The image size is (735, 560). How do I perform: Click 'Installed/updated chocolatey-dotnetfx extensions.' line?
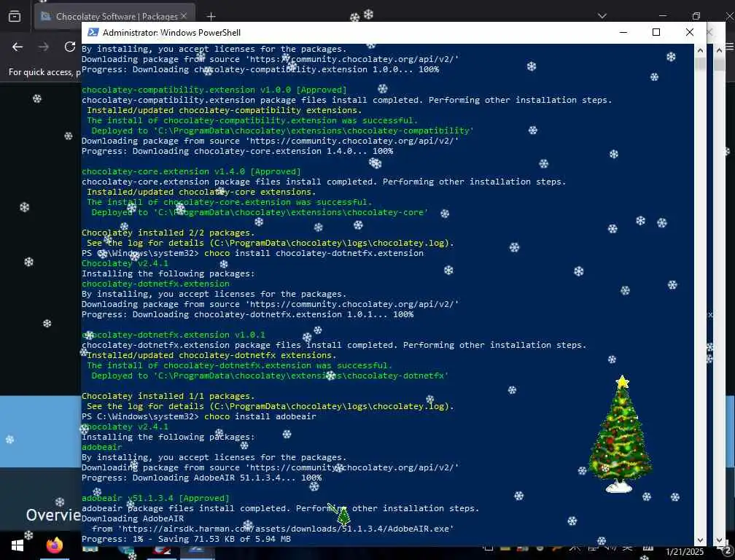(x=211, y=355)
